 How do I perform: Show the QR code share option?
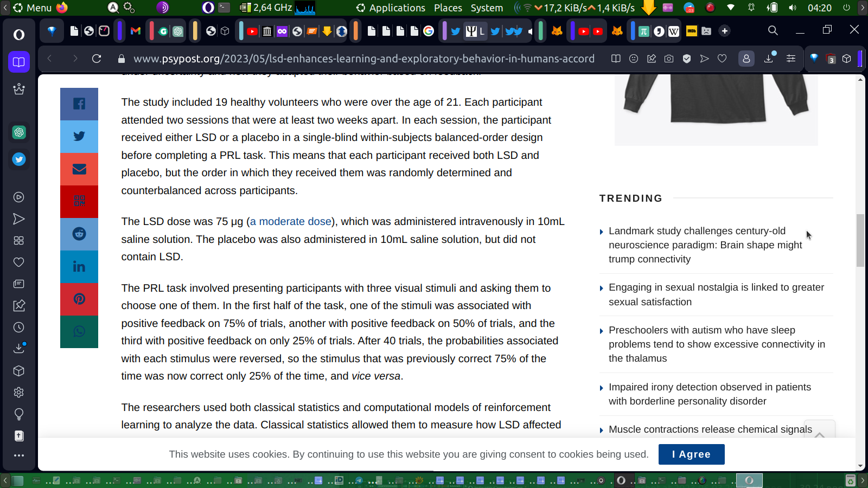(x=79, y=202)
